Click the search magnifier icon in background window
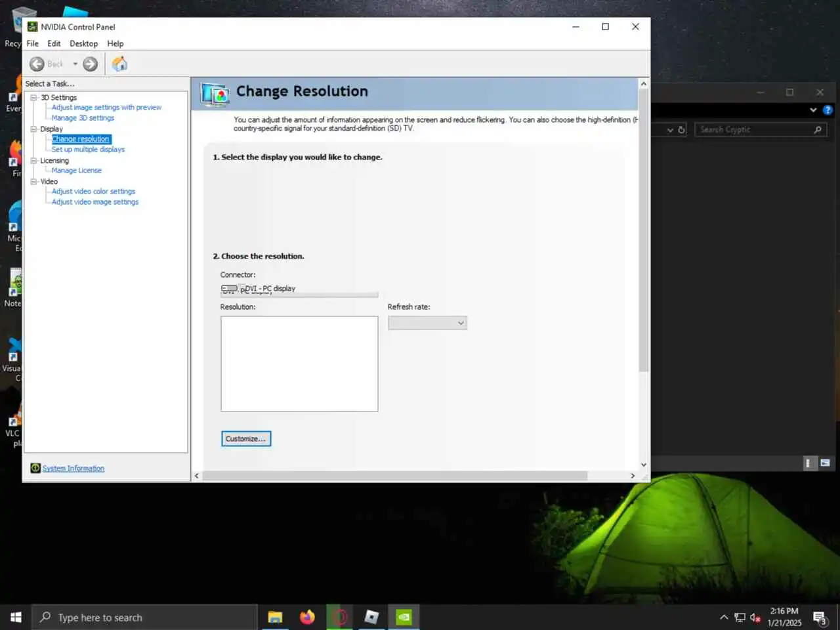This screenshot has width=840, height=630. 818,130
